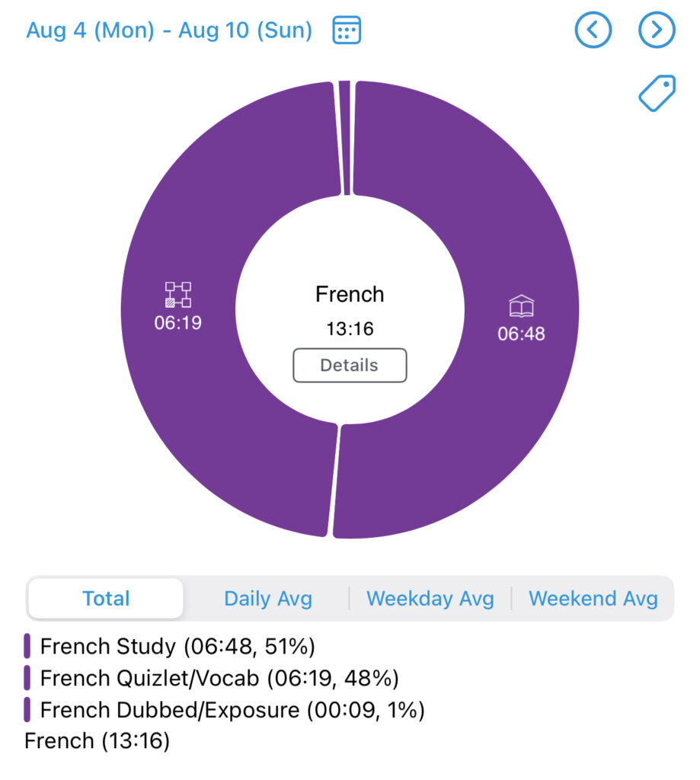Viewport: 700px width, 780px height.
Task: Select French Quizlet/Vocab legend entry
Action: click(219, 678)
